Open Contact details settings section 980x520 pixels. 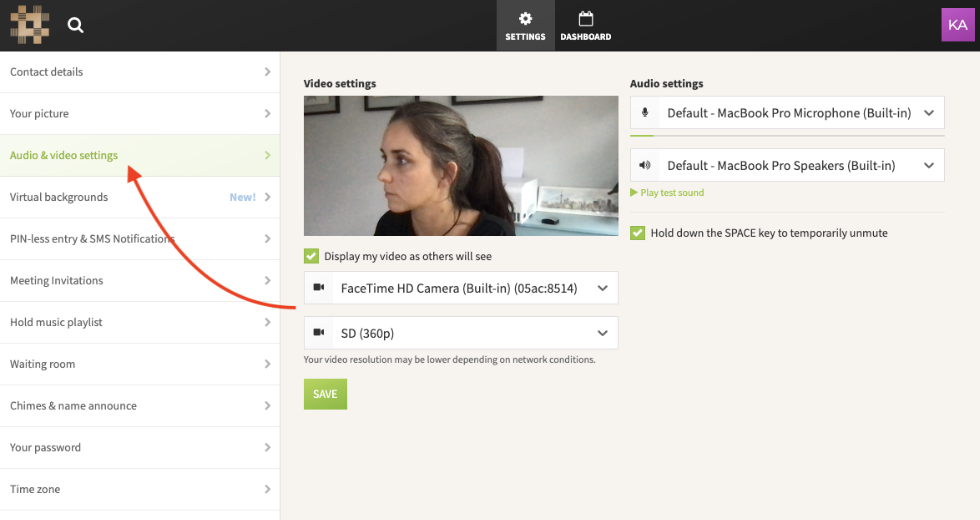[140, 72]
